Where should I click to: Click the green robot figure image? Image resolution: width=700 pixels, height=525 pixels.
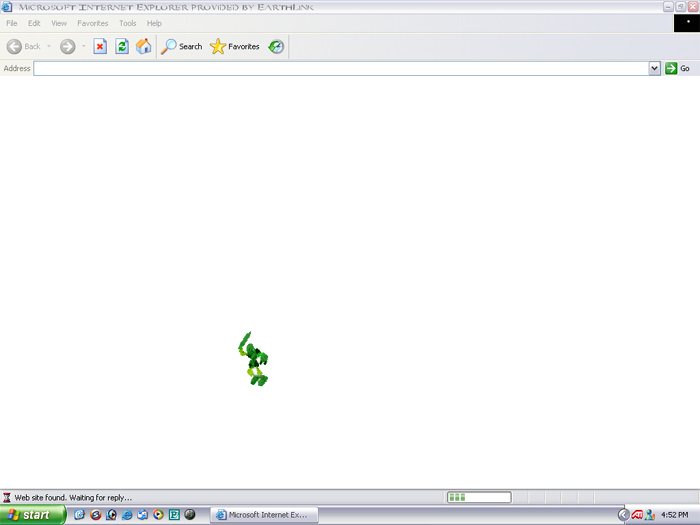tap(253, 359)
